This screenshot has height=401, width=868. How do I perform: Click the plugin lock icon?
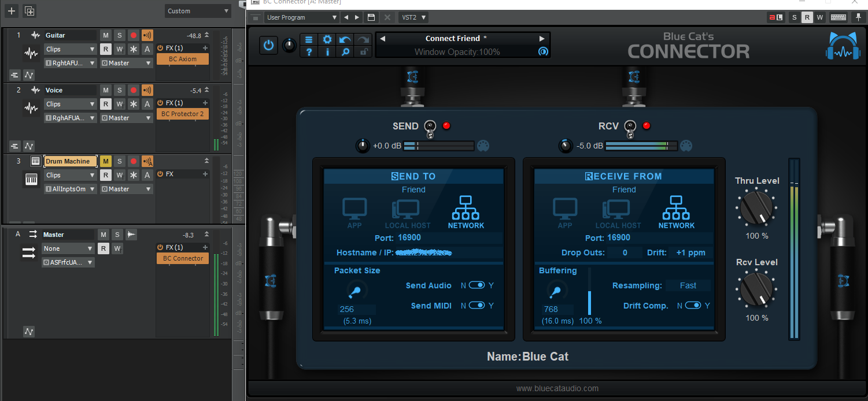pos(363,51)
